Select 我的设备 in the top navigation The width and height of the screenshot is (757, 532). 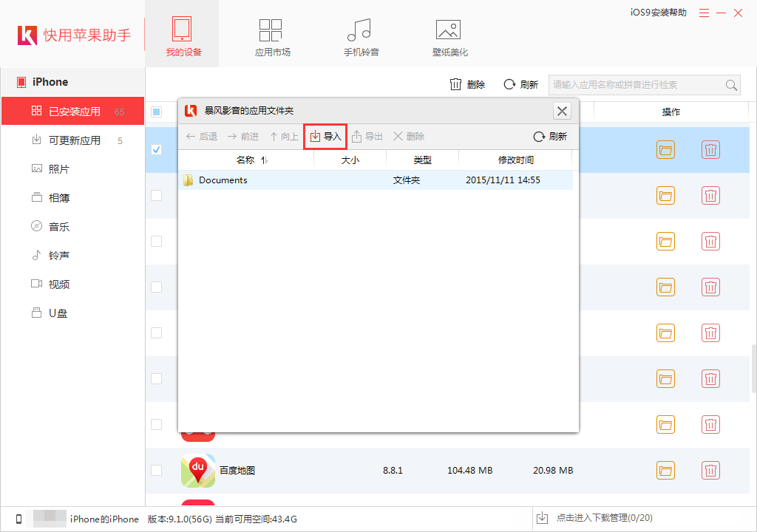coord(182,33)
